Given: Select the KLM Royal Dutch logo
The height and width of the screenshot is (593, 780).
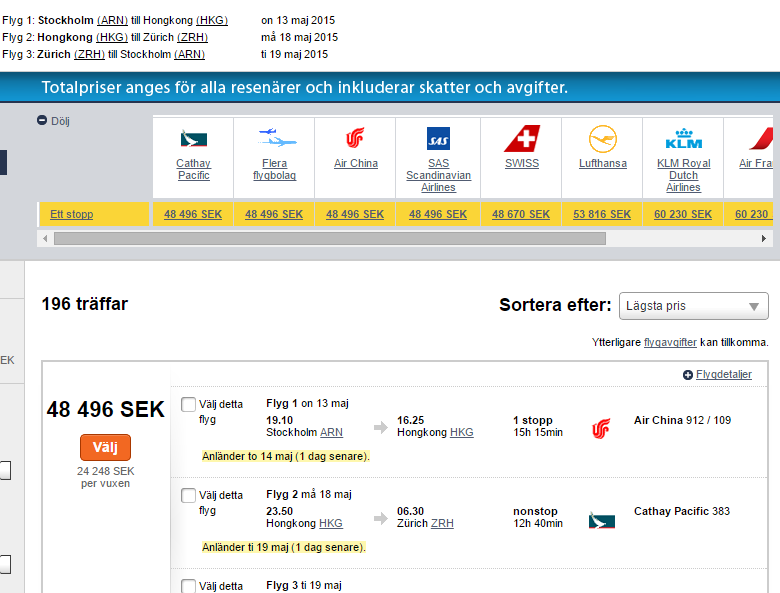Looking at the screenshot, I should (684, 138).
